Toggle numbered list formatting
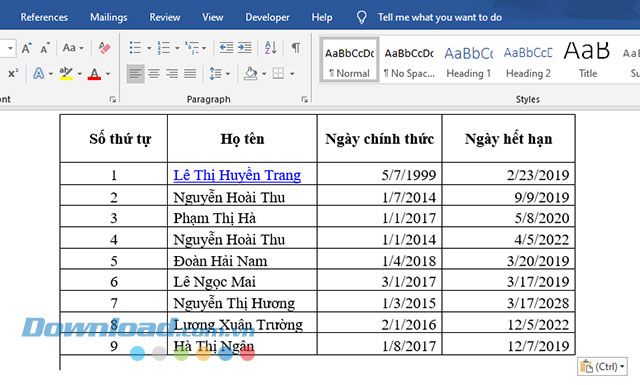Viewport: 640px width, 385px height. point(164,48)
